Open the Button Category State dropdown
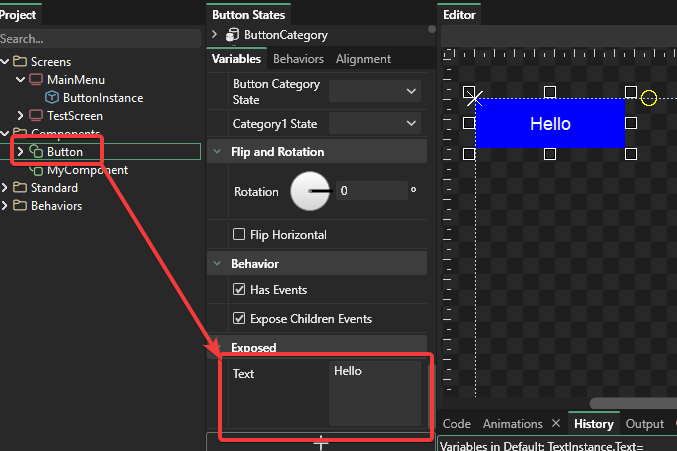The width and height of the screenshot is (677, 451). (375, 91)
